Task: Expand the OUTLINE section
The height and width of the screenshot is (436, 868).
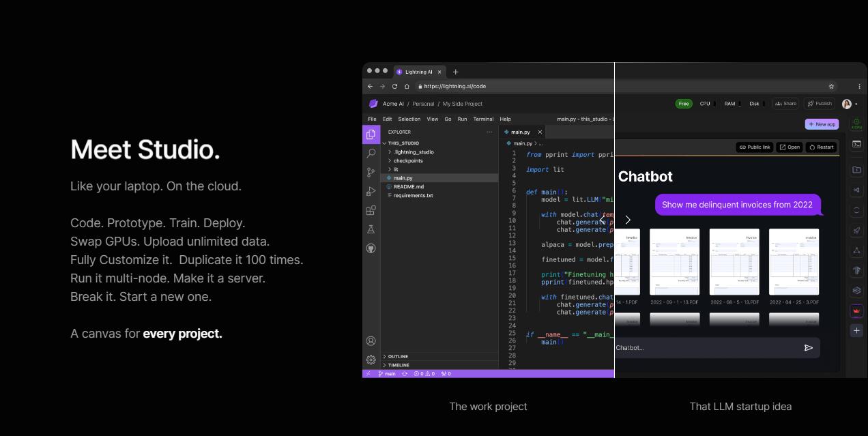Action: (396, 356)
